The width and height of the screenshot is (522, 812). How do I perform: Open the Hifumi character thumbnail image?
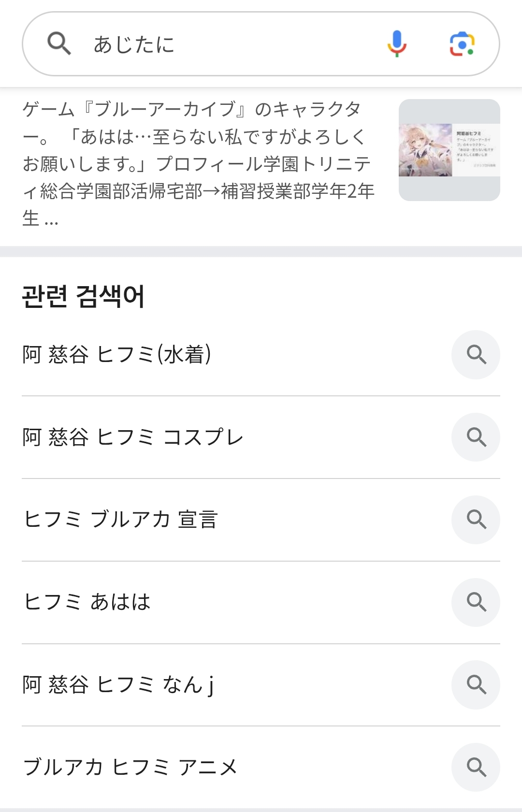pyautogui.click(x=449, y=150)
